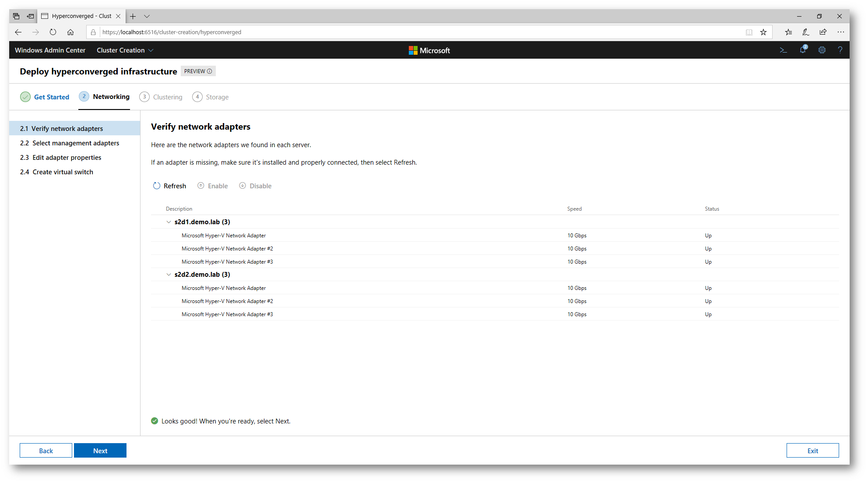Collapse the s2d1.demo.lab group
The image size is (868, 483).
[169, 222]
